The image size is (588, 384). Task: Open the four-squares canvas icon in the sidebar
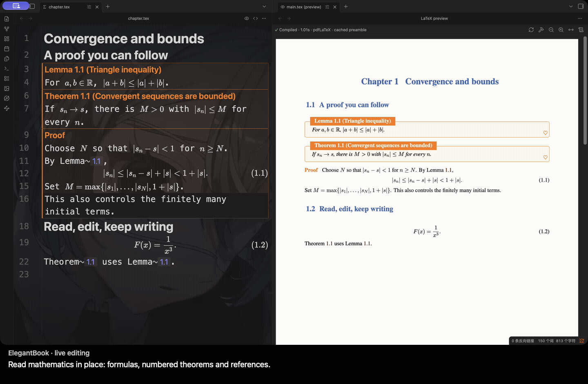click(x=7, y=39)
